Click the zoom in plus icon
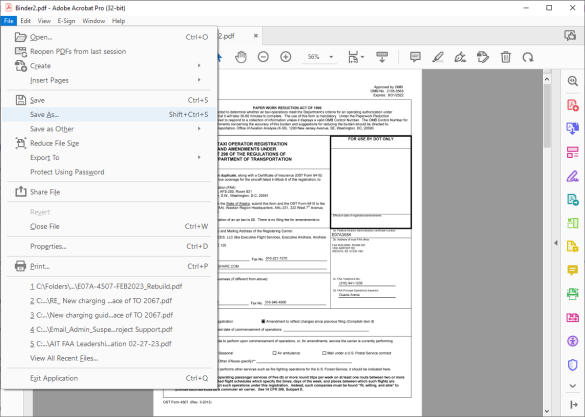585x417 pixels. (286, 57)
